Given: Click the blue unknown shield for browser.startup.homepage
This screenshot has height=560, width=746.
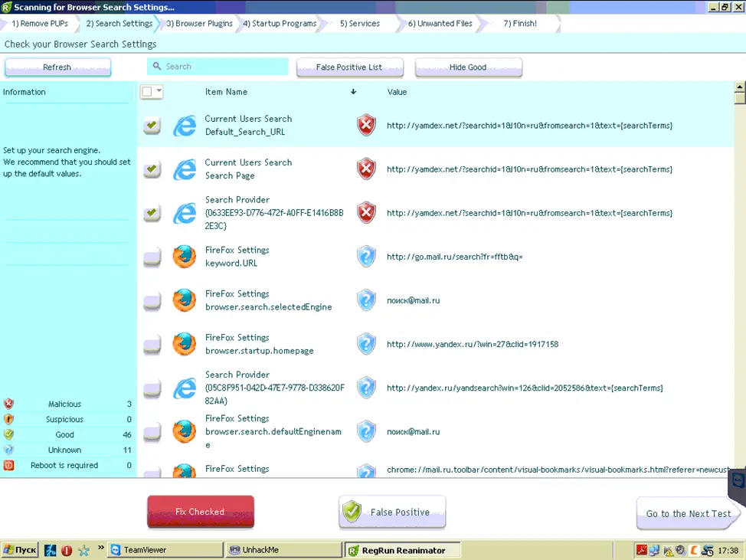Looking at the screenshot, I should pyautogui.click(x=367, y=344).
